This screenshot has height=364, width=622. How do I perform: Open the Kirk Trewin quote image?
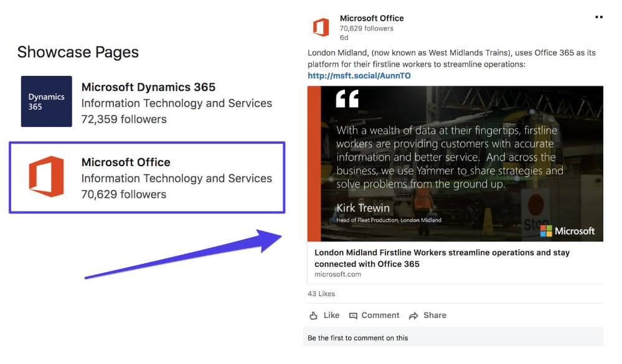pos(455,163)
